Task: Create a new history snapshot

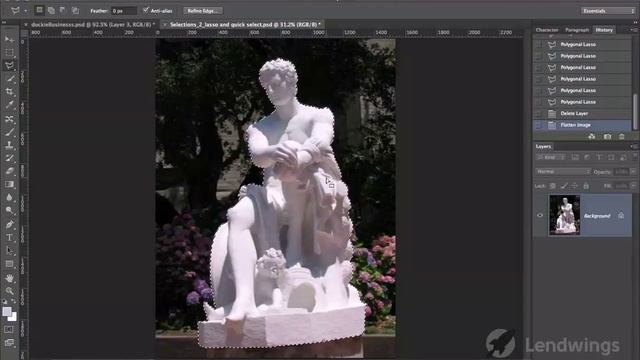Action: click(x=607, y=136)
